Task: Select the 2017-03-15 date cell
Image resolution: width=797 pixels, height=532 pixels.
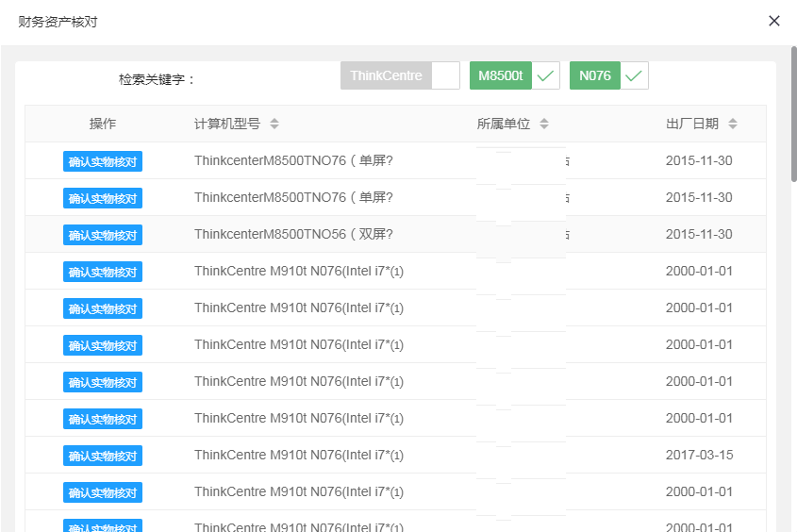Action: (x=700, y=455)
